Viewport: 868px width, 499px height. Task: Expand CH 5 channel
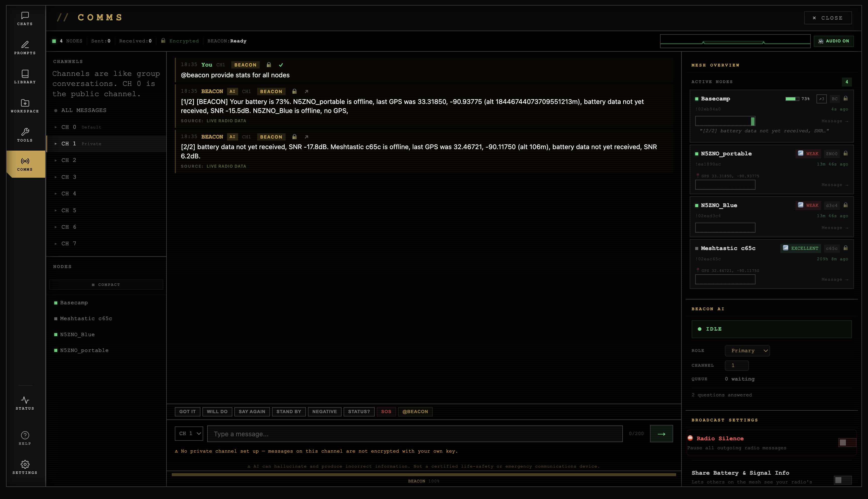click(x=106, y=210)
